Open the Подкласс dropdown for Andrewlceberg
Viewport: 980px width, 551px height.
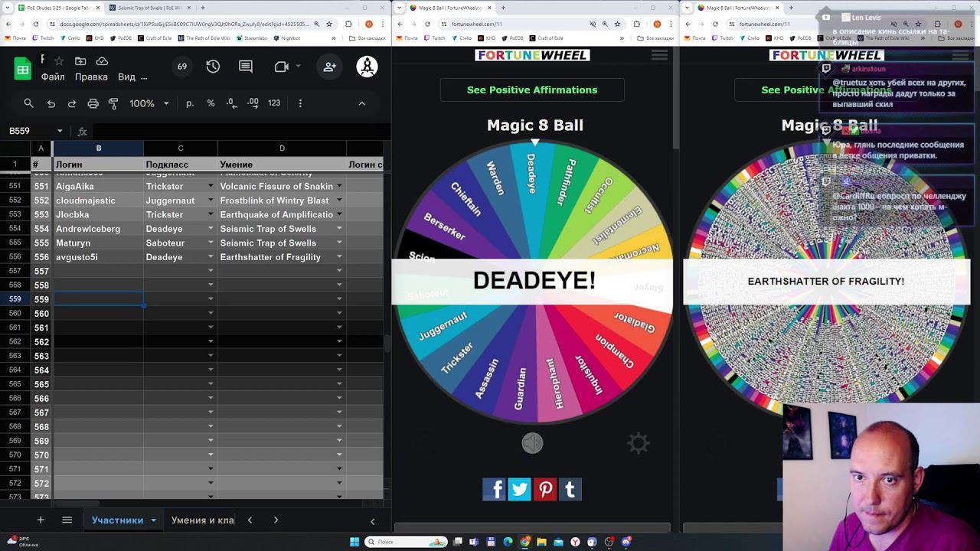tap(211, 229)
